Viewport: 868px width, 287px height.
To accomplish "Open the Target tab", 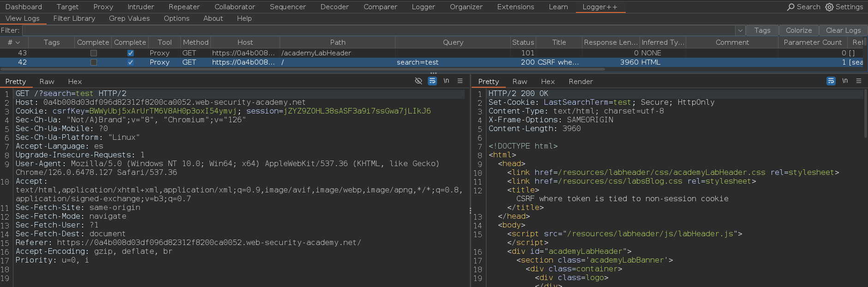I will click(x=67, y=7).
